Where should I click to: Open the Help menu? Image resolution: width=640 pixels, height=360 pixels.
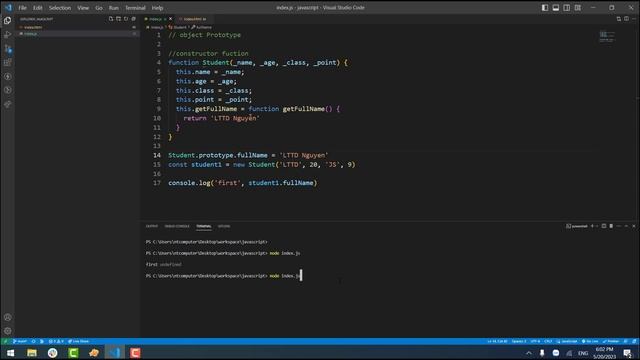point(157,8)
